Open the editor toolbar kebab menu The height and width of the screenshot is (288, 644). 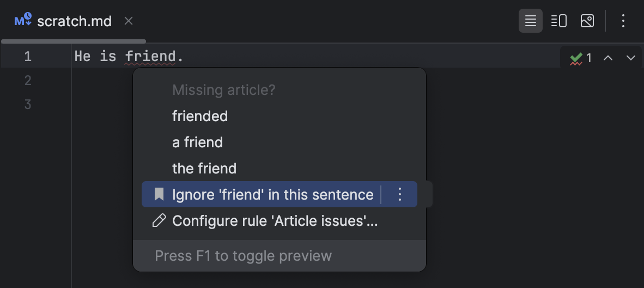(623, 21)
